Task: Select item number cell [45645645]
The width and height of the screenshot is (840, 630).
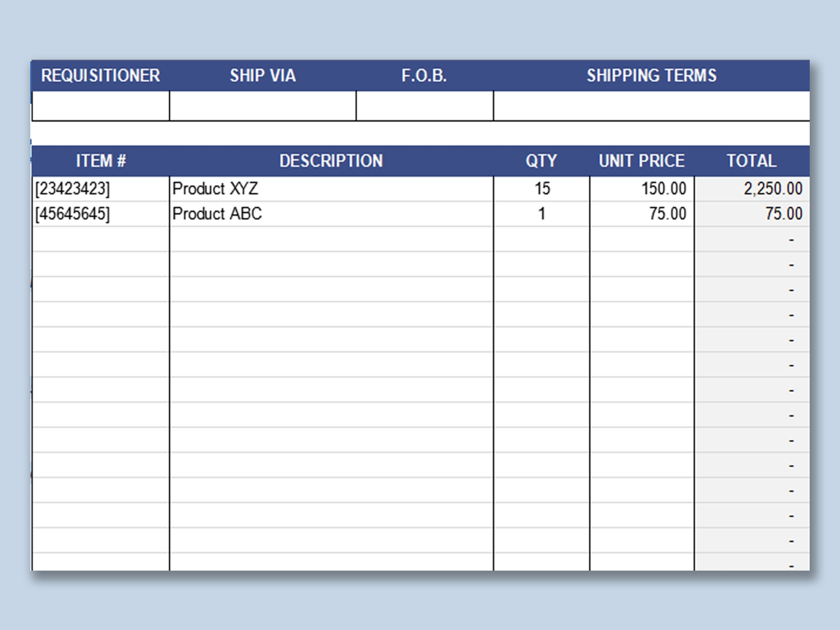Action: point(101,214)
